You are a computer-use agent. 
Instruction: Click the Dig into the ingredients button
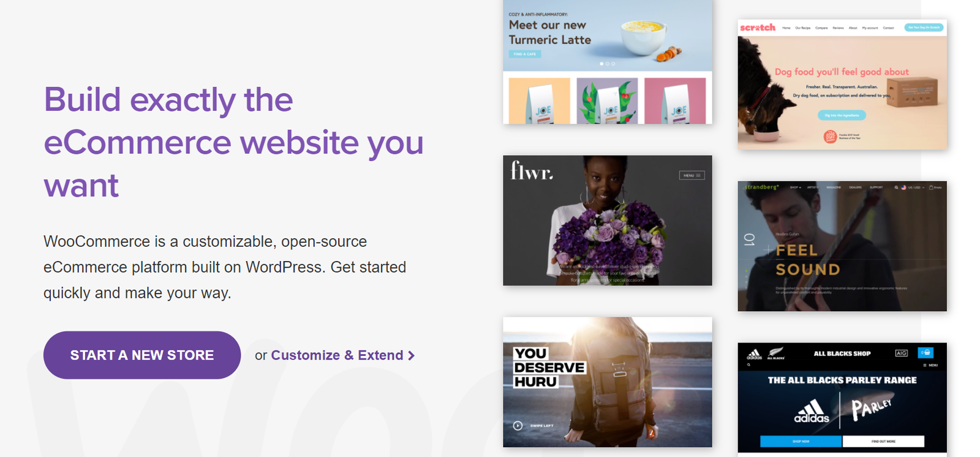(x=842, y=115)
